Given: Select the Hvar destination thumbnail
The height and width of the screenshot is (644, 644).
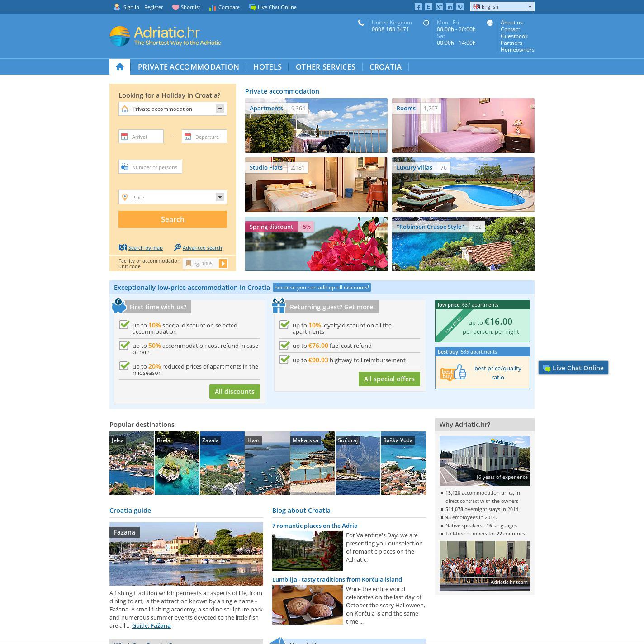Looking at the screenshot, I should 267,463.
